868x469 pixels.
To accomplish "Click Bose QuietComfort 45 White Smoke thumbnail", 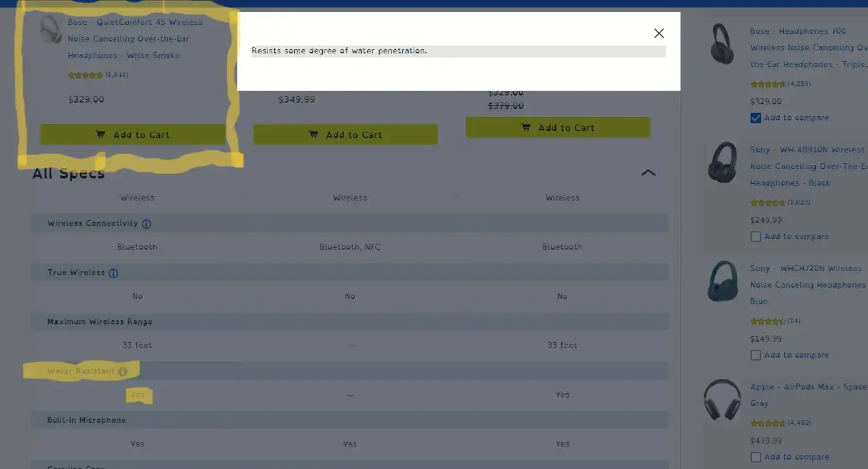I will tap(50, 30).
